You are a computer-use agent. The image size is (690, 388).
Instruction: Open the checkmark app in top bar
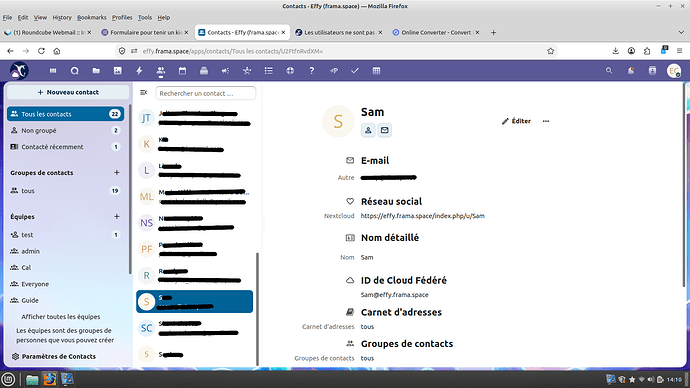(355, 71)
